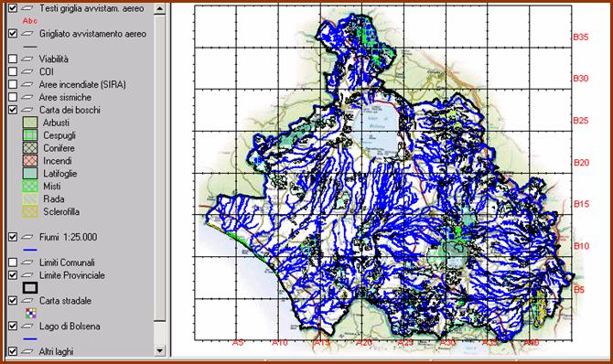Click the Incendi red hatched swatch
The image size is (613, 364).
[x=30, y=161]
